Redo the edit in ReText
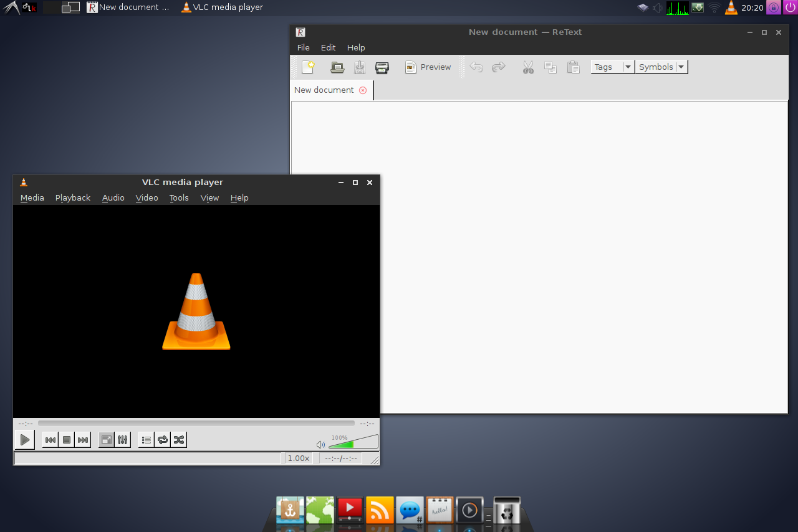 coord(499,67)
